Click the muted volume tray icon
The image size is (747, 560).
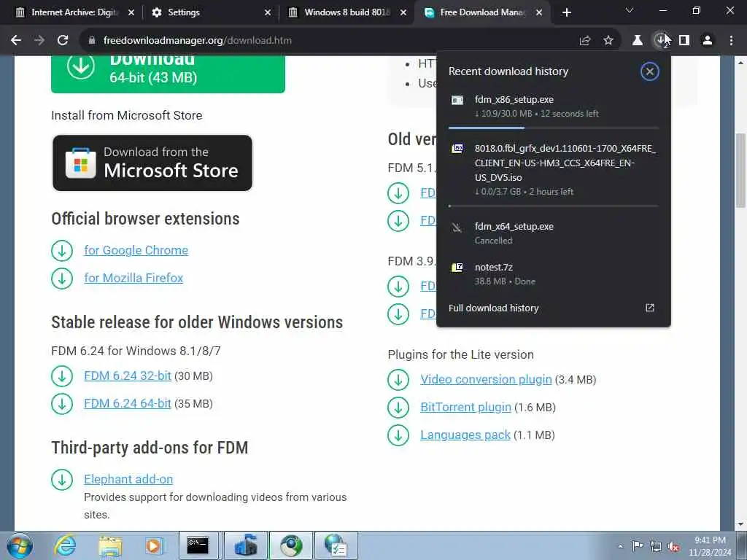(673, 547)
